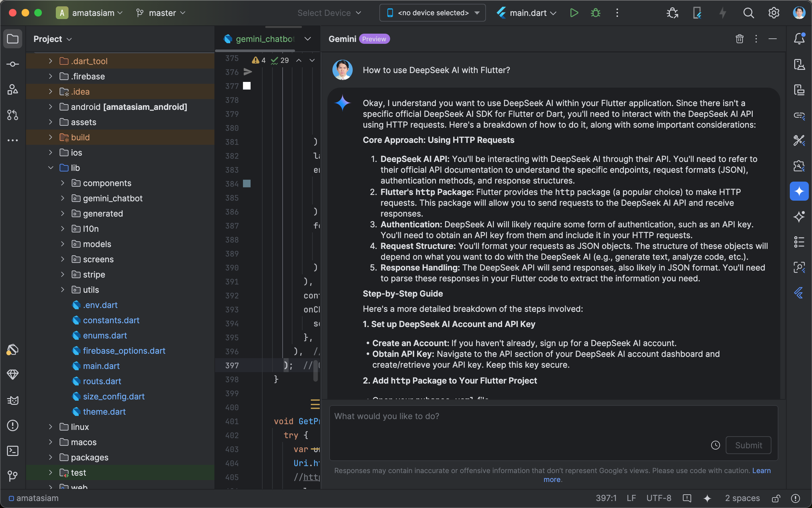
Task: Open the Select Device dropdown
Action: pos(329,13)
